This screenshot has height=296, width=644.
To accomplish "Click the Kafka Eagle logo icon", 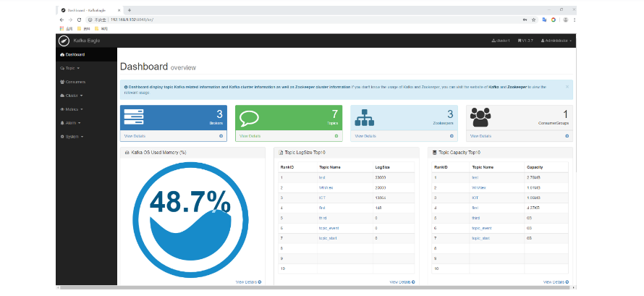I will (x=64, y=41).
